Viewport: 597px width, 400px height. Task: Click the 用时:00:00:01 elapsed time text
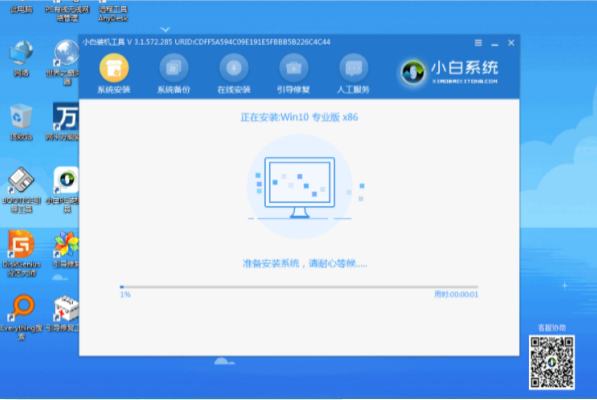tap(456, 294)
